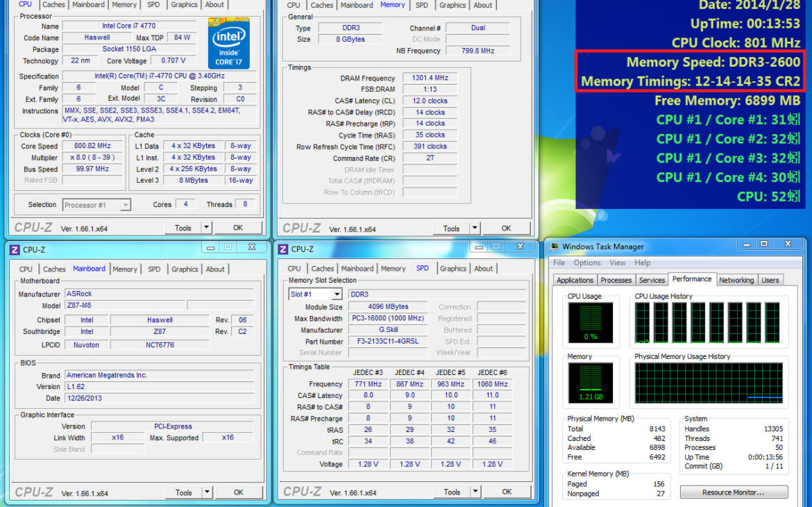The width and height of the screenshot is (812, 507).
Task: Open Resource Monitor from Task Manager
Action: point(734,492)
